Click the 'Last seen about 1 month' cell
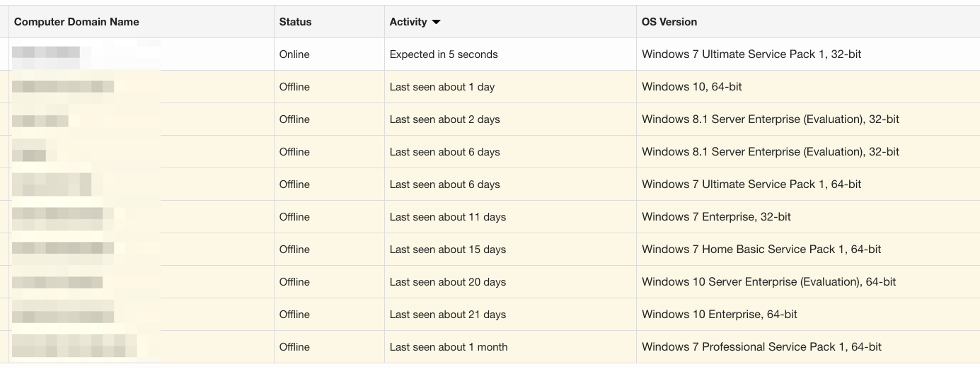980x369 pixels. (448, 347)
